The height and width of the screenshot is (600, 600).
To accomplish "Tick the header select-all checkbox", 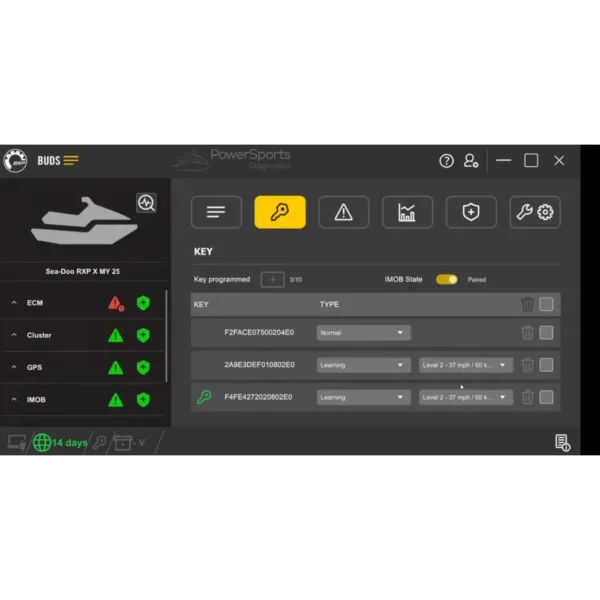I will [546, 305].
